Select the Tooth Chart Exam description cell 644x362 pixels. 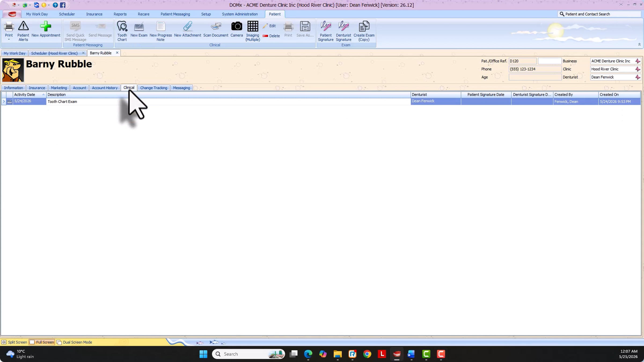(228, 102)
